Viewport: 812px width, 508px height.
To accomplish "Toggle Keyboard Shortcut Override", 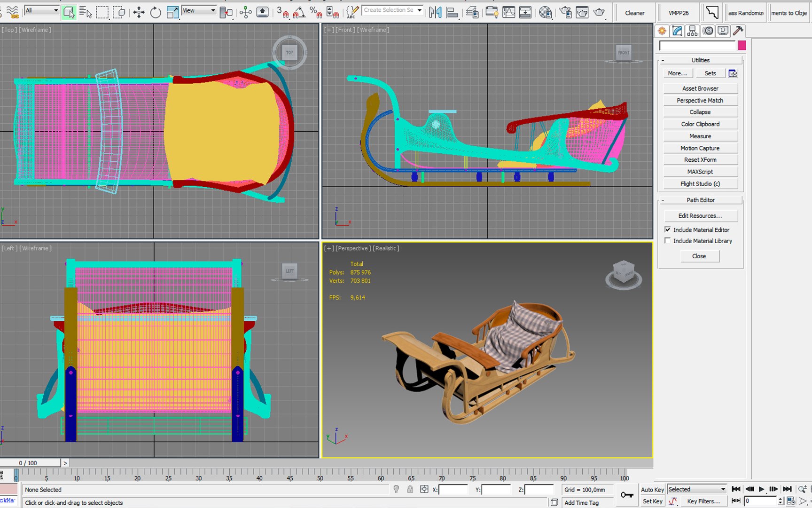I will coord(263,12).
